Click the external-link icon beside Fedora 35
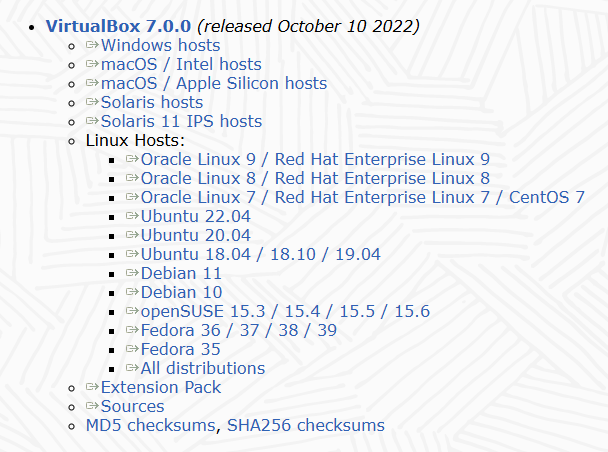The image size is (608, 452). pos(133,349)
